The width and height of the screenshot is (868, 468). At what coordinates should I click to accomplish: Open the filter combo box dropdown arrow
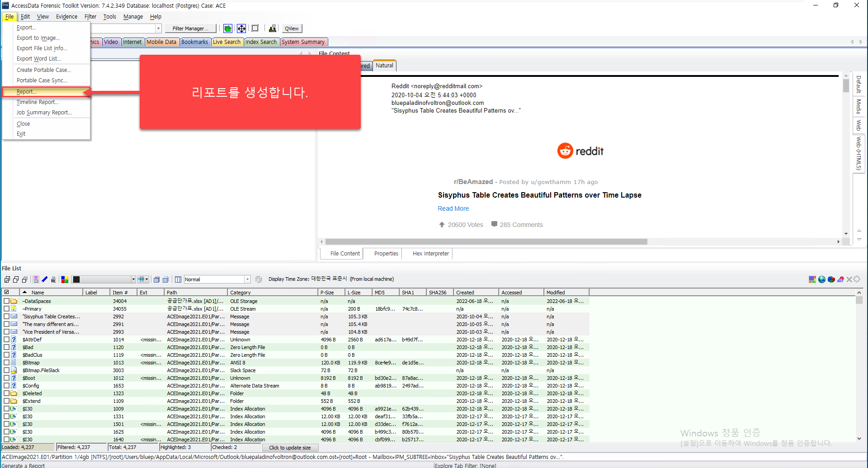[158, 28]
